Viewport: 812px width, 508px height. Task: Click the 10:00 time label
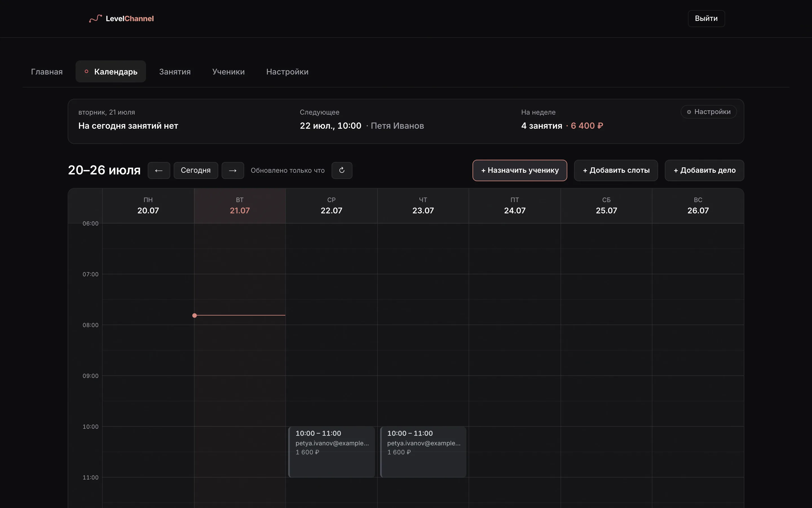(x=91, y=427)
